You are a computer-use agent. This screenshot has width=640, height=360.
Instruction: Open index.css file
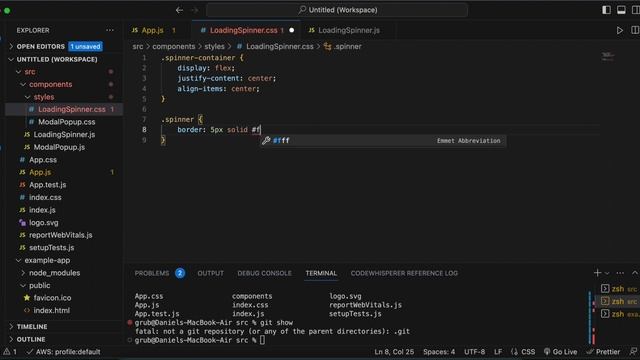point(45,198)
